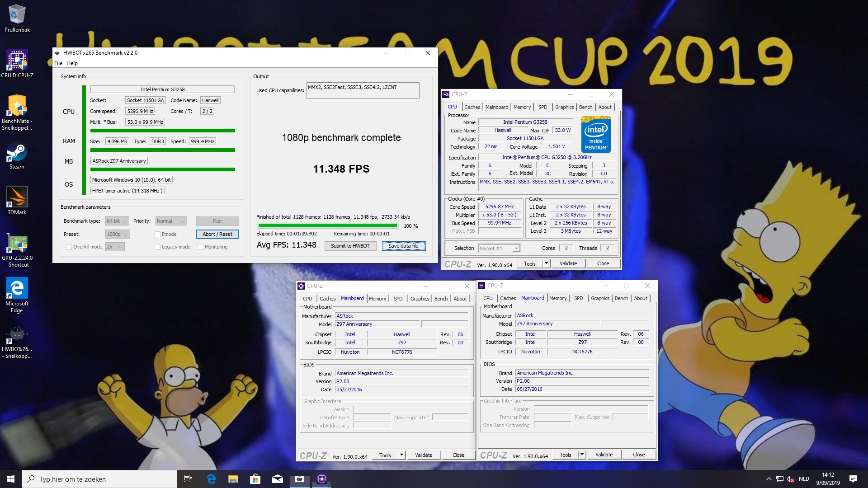Open the HWBOT x265 desktop shortcut

pyautogui.click(x=17, y=343)
